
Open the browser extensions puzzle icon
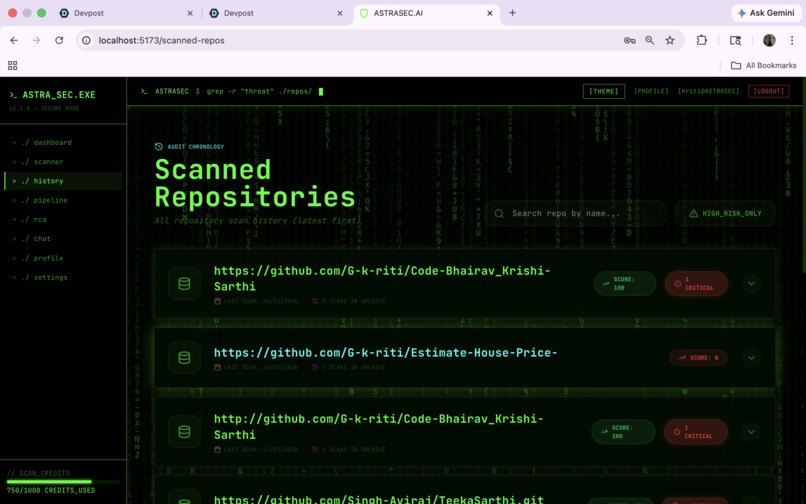(x=702, y=40)
